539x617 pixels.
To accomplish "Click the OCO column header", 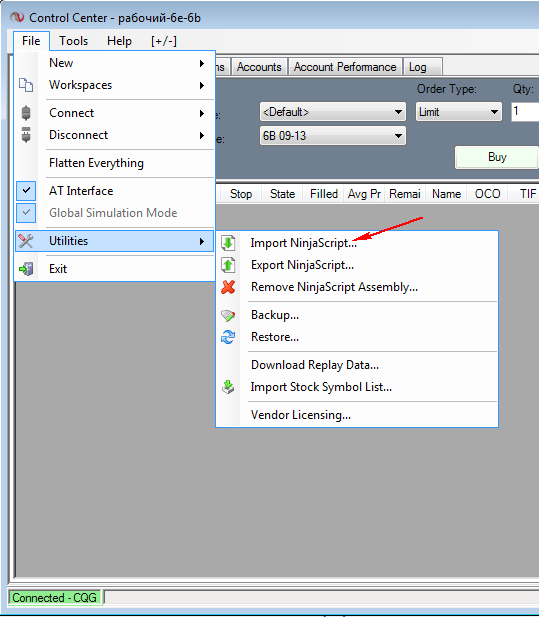I will (x=487, y=194).
